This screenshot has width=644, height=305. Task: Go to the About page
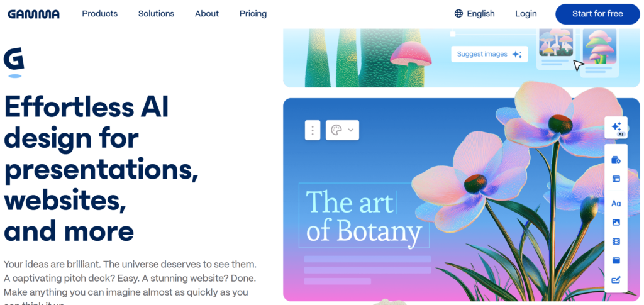pos(207,13)
